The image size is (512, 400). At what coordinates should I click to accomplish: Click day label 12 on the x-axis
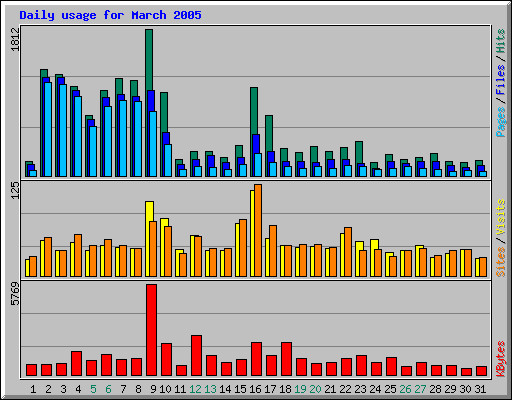[196, 389]
